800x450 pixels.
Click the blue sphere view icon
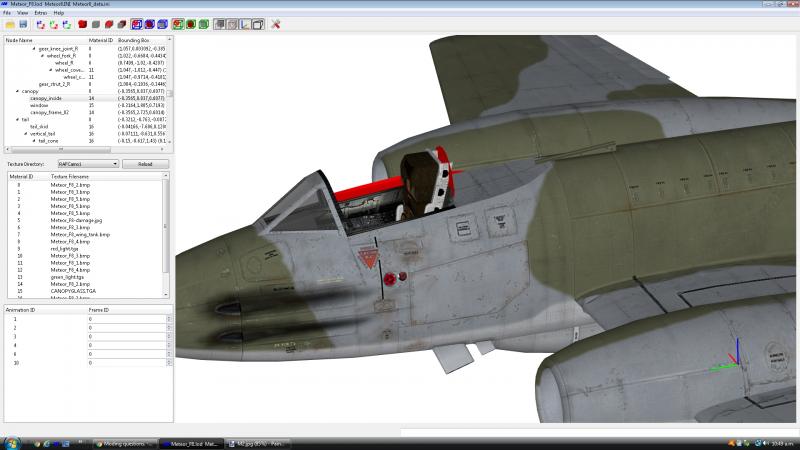(x=149, y=24)
